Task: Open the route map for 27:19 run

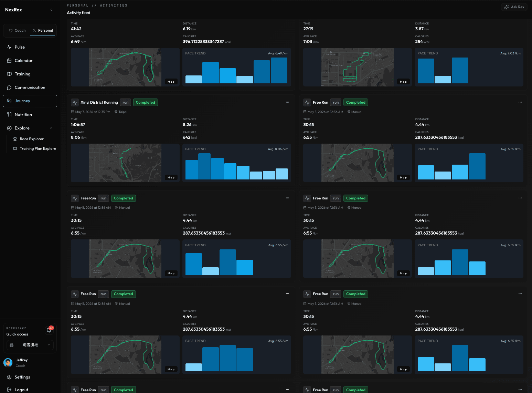Action: click(358, 67)
